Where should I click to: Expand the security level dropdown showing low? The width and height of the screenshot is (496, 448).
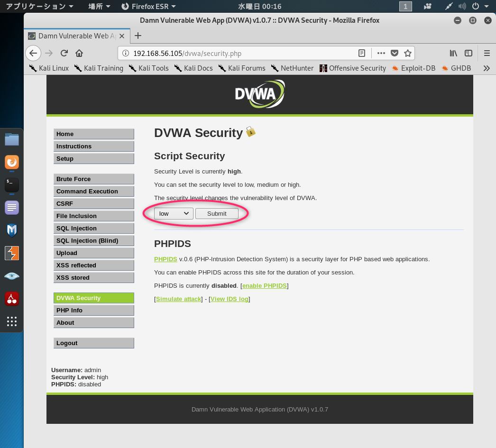coord(174,213)
